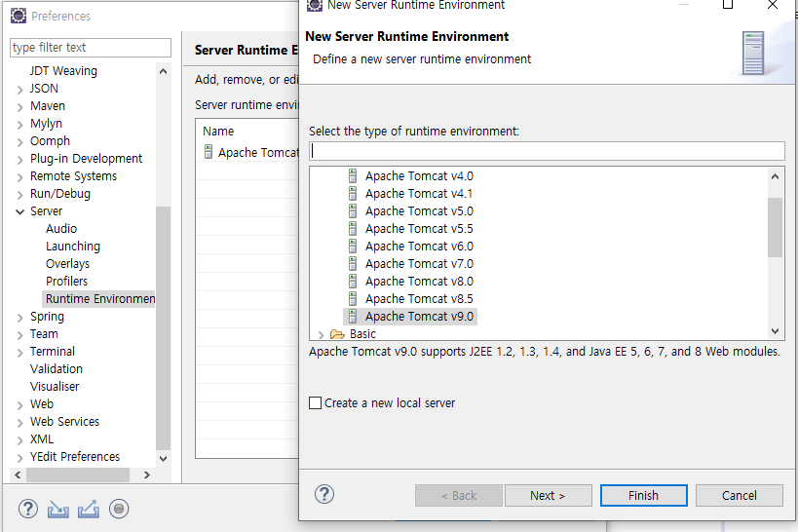Expand the Oomph preferences node

coord(19,142)
